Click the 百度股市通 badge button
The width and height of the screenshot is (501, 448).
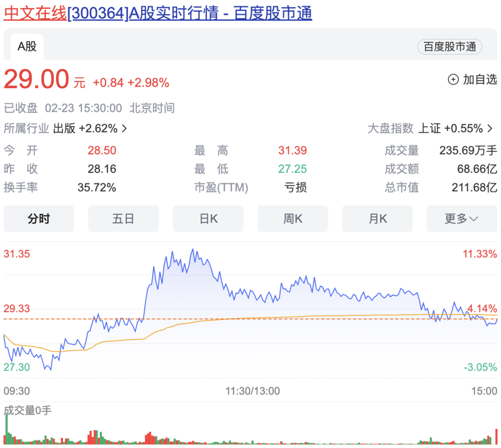[450, 47]
